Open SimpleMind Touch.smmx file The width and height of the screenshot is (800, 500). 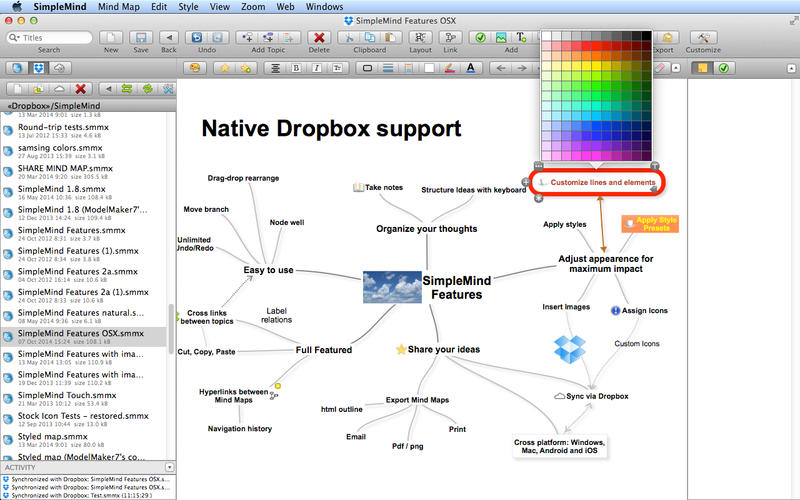[63, 395]
